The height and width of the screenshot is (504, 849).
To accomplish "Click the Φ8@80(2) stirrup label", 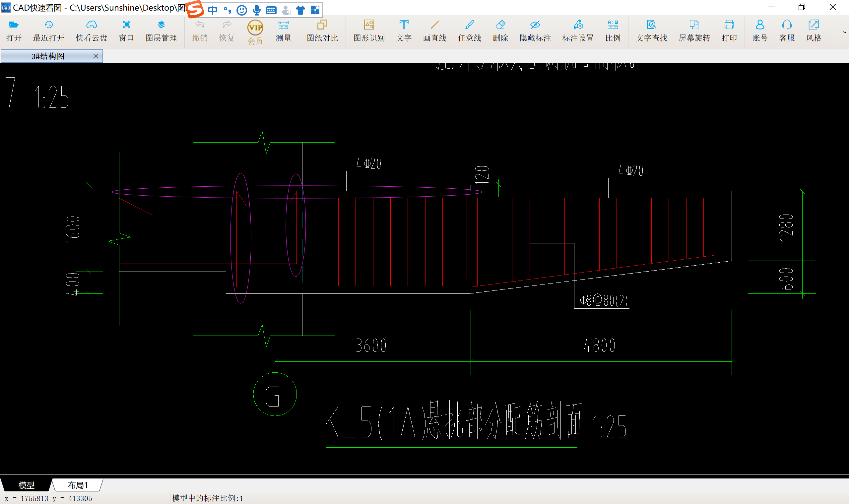I will click(x=604, y=300).
